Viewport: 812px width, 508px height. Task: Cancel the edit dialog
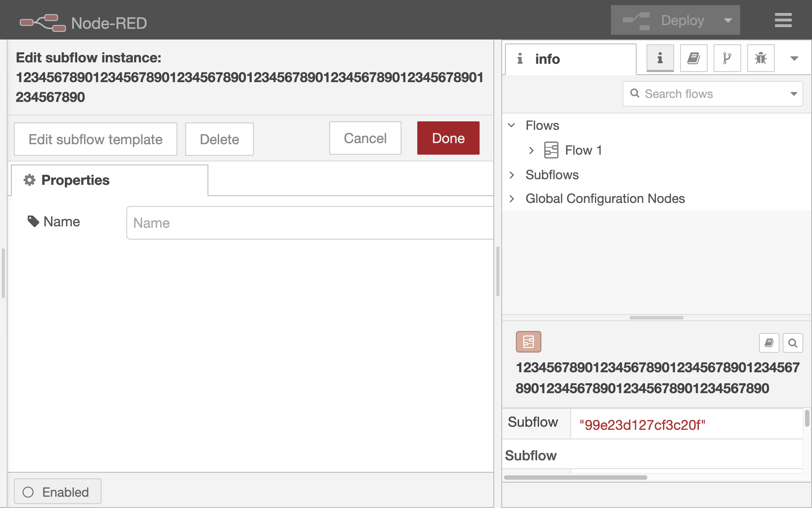tap(365, 138)
